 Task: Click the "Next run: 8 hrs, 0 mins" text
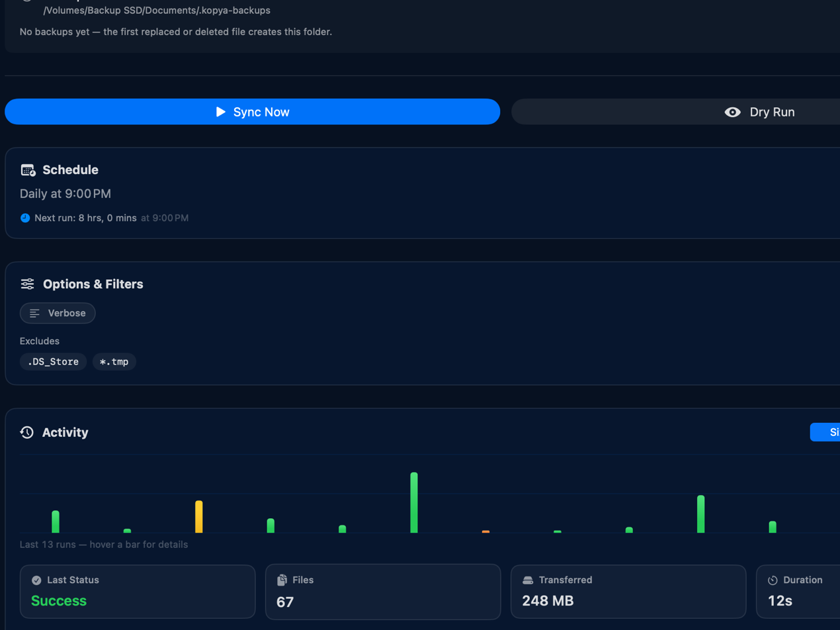click(x=86, y=218)
